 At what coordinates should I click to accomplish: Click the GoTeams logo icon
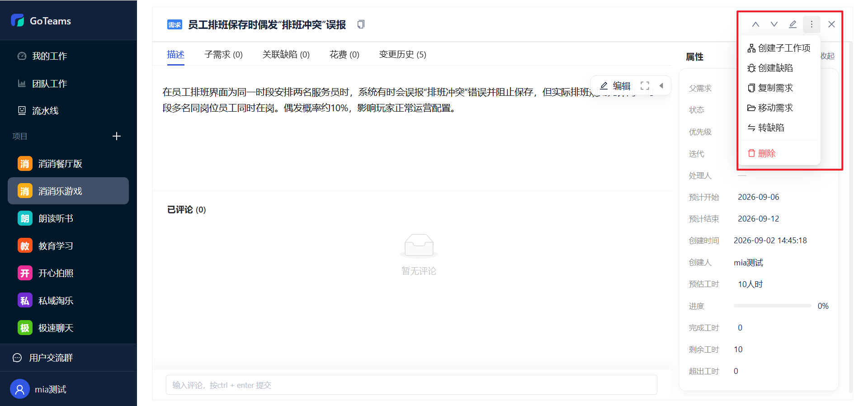[18, 20]
